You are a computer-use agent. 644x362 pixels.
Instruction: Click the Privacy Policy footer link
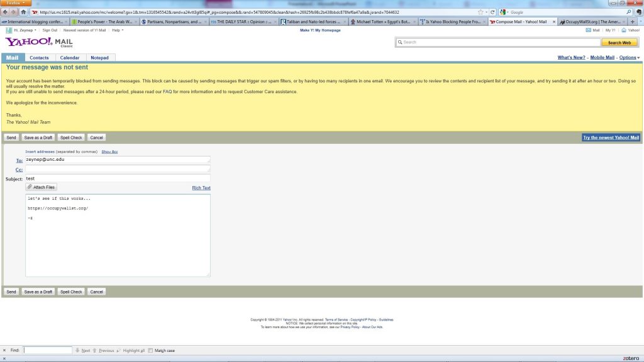click(x=350, y=327)
